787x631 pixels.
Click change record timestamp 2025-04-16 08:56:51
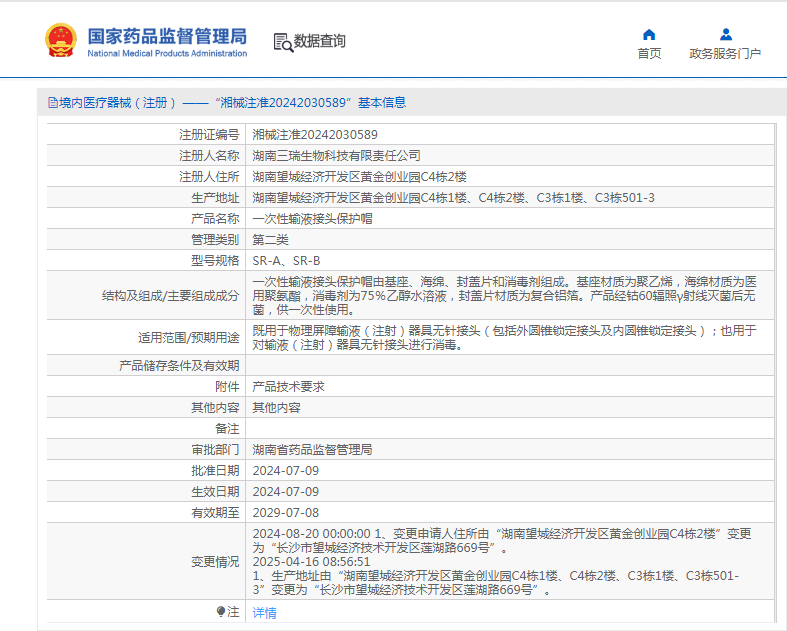pos(311,562)
